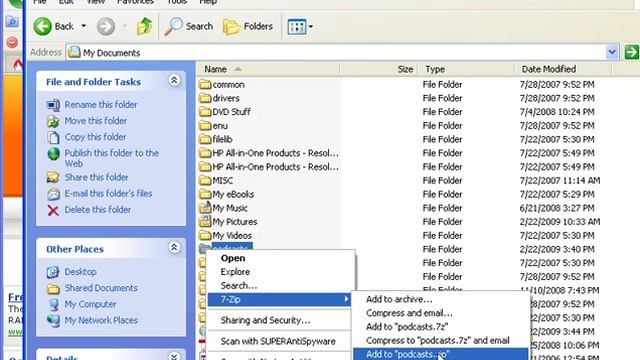
Task: Click E-mail this folder's files link
Action: tap(108, 193)
